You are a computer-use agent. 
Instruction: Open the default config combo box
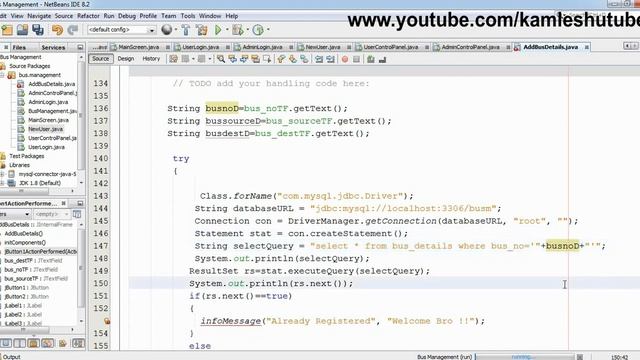[x=122, y=30]
